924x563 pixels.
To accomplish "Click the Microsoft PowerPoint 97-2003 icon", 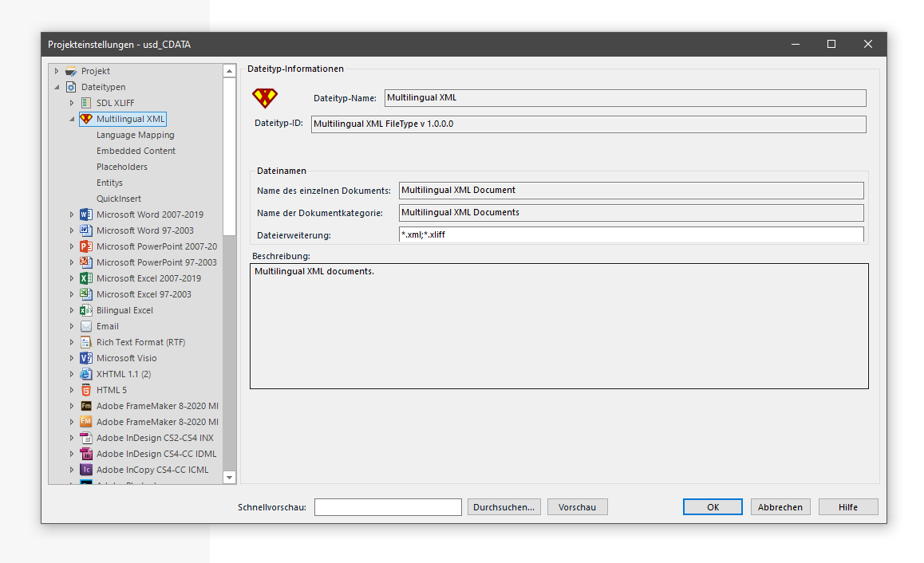I will tap(86, 262).
